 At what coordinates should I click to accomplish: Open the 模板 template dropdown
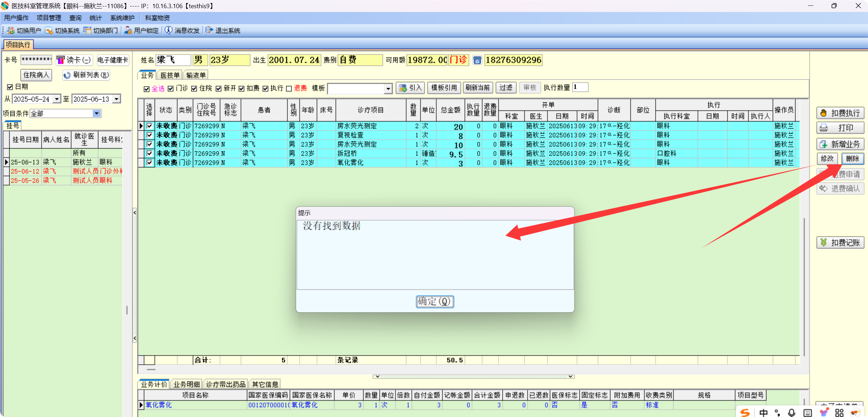click(388, 89)
